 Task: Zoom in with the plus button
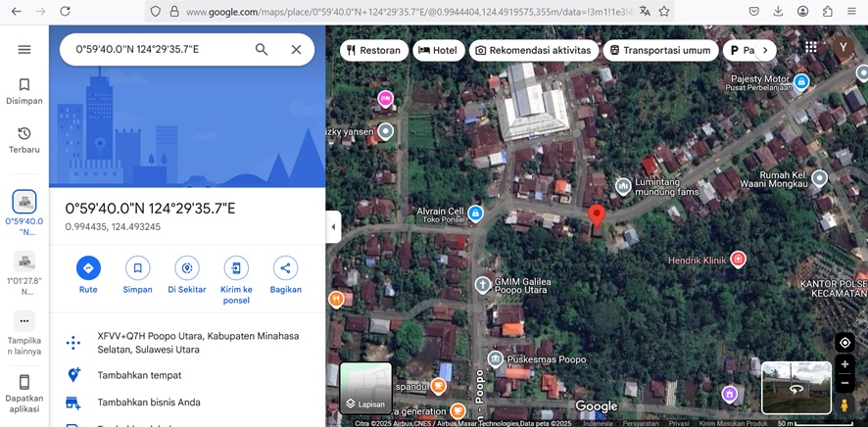(844, 365)
